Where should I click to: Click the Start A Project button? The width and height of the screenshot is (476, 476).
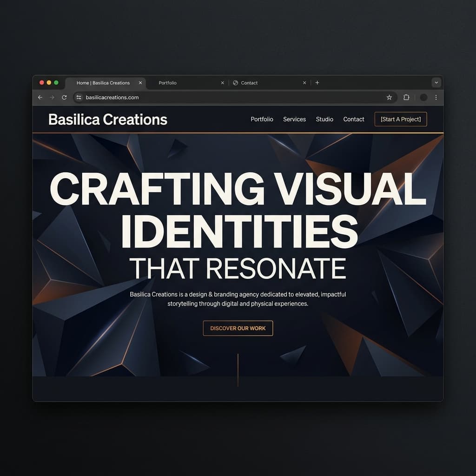[x=400, y=119]
